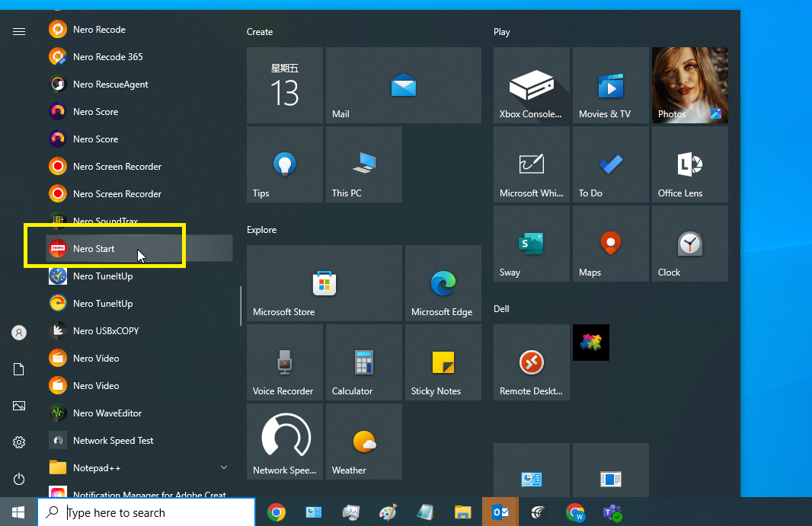Open the This PC tile
The width and height of the screenshot is (812, 526).
pos(364,164)
